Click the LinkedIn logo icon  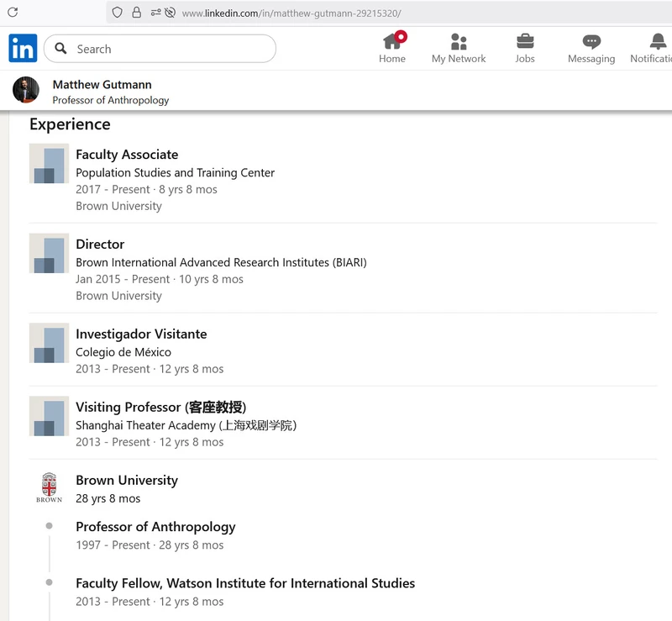point(23,48)
